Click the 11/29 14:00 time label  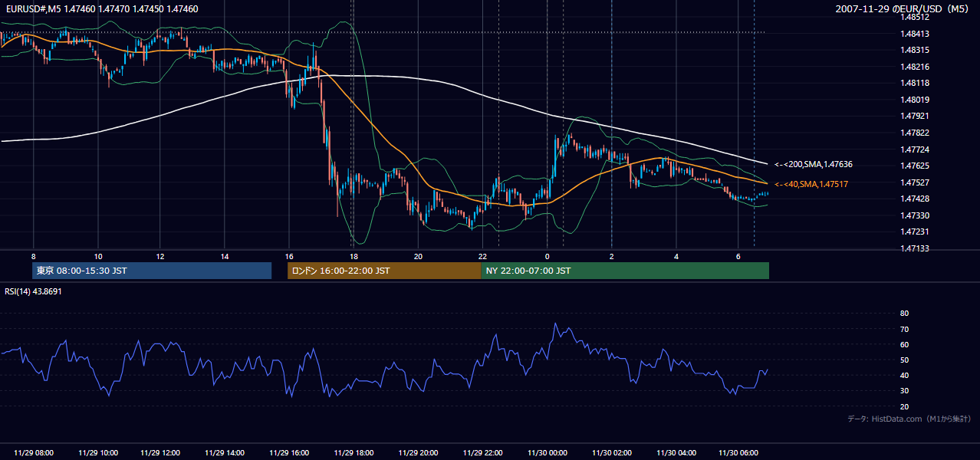click(x=226, y=452)
